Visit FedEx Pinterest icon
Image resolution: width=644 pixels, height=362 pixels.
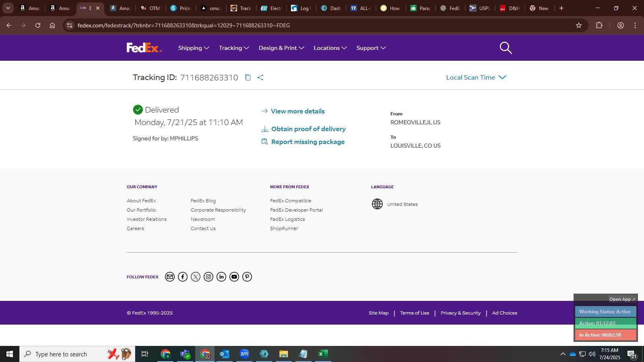tap(247, 277)
